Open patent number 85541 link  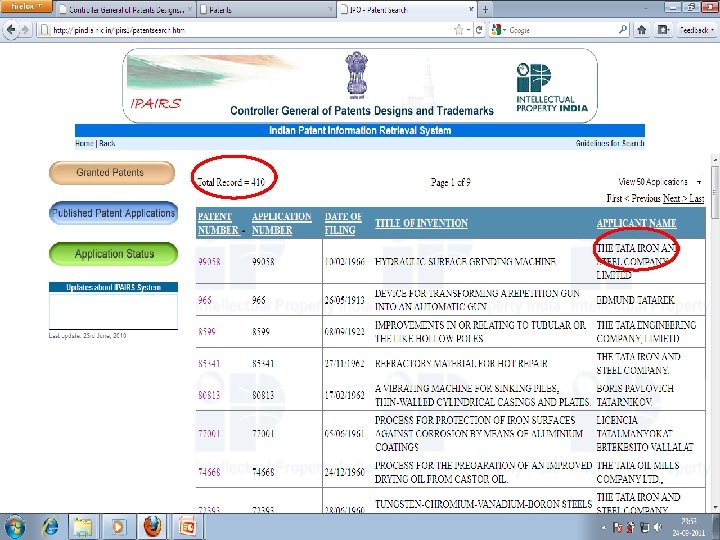click(209, 364)
